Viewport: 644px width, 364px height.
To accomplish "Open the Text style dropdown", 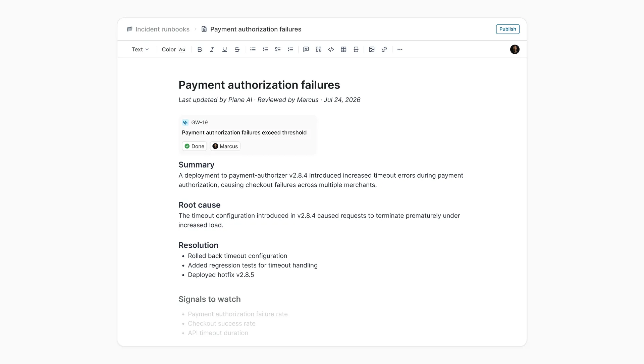I will pos(140,49).
